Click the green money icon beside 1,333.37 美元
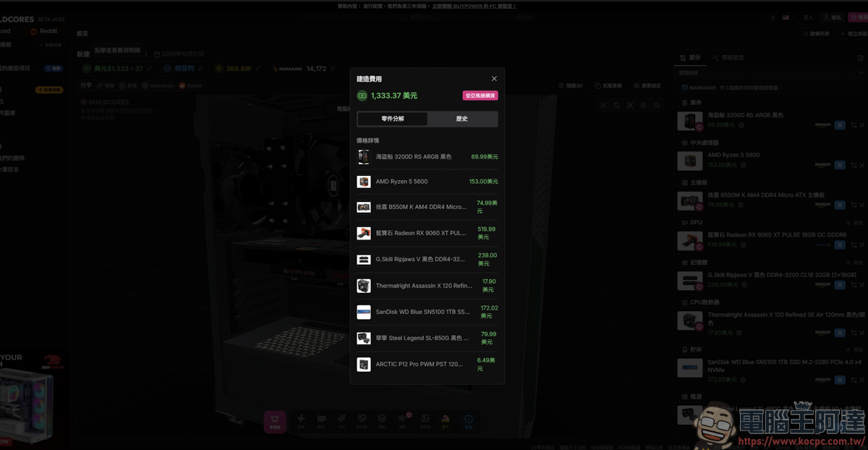 coord(362,95)
